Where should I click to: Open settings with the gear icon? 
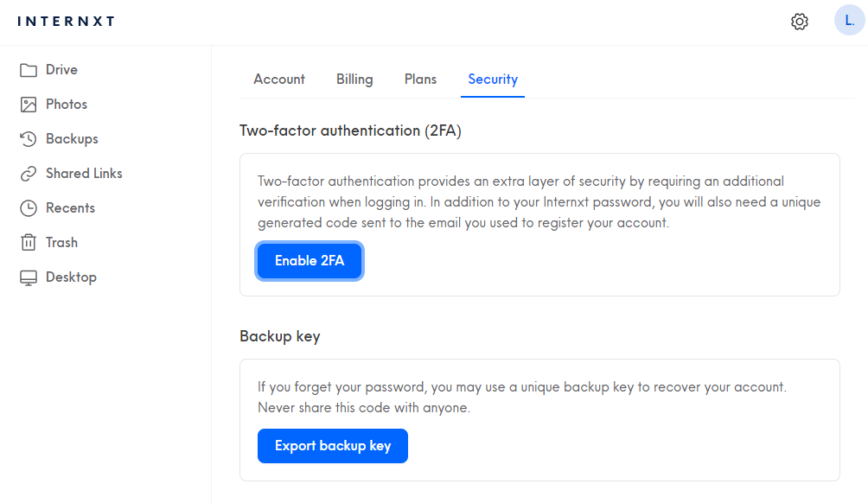pyautogui.click(x=800, y=22)
